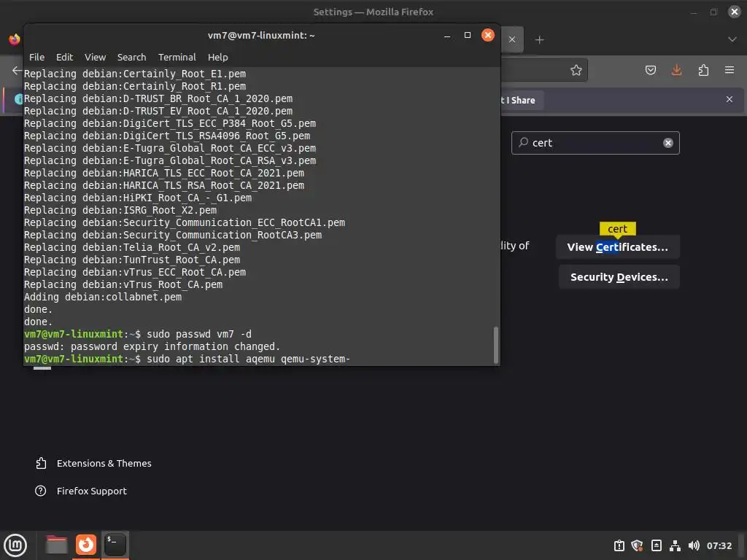The height and width of the screenshot is (560, 747).
Task: Open the terminal Terminal menu
Action: tap(177, 57)
